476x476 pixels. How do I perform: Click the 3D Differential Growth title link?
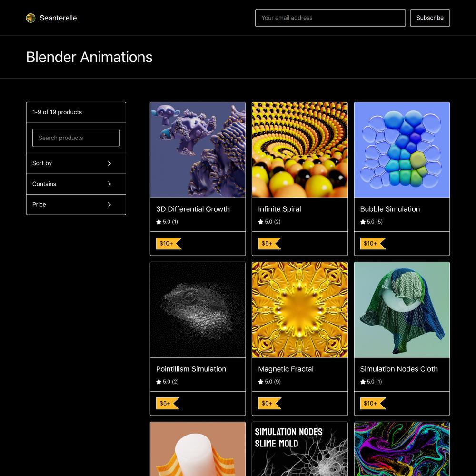pyautogui.click(x=193, y=209)
